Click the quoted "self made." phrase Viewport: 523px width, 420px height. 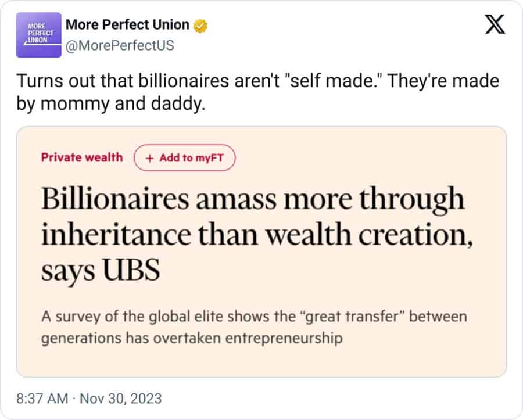(333, 81)
